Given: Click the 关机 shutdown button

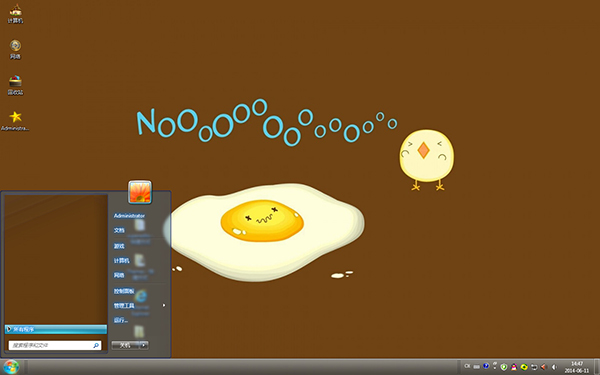Looking at the screenshot, I should (125, 345).
